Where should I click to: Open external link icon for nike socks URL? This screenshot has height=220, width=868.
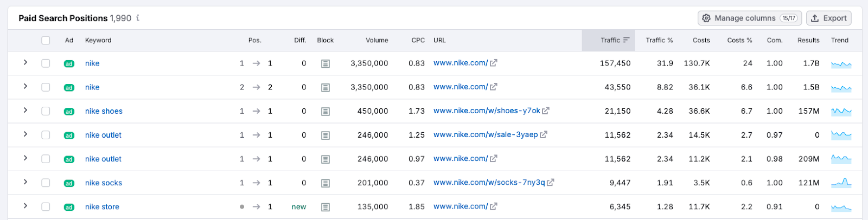click(550, 183)
